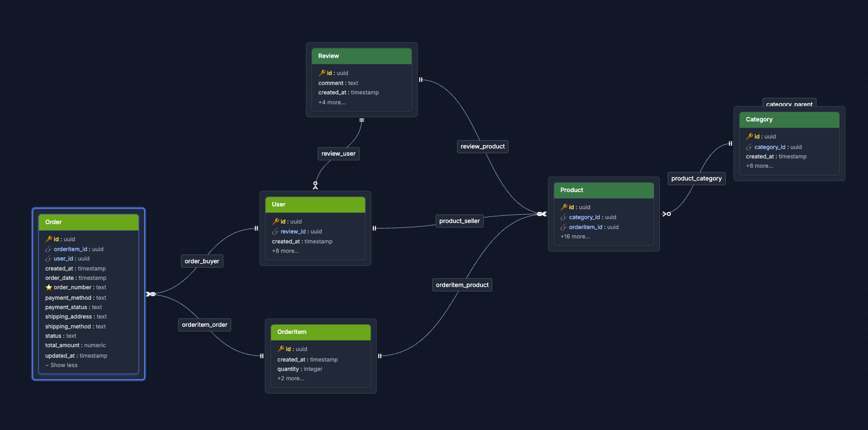This screenshot has width=868, height=430.
Task: Collapse Order table with Show less
Action: coord(61,365)
